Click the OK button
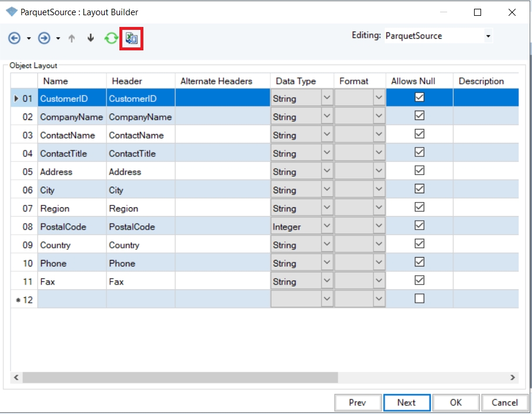The image size is (532, 414). click(x=456, y=402)
